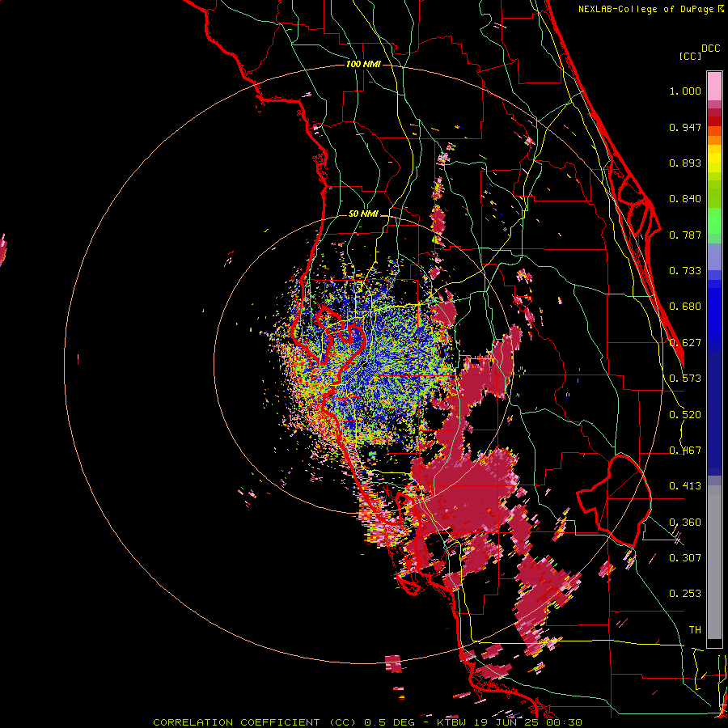Click the 50 NMI range ring label
Viewport: 728px width, 728px height.
pos(363,214)
